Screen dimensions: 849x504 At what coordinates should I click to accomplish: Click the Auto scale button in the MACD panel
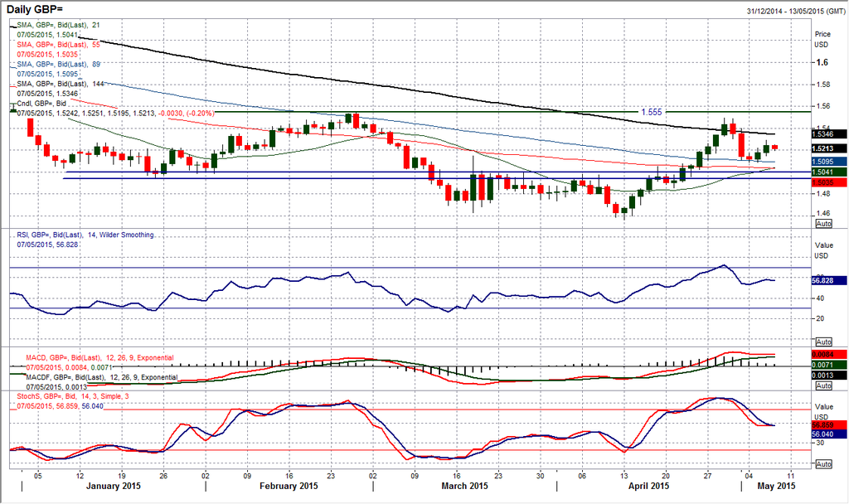(823, 386)
